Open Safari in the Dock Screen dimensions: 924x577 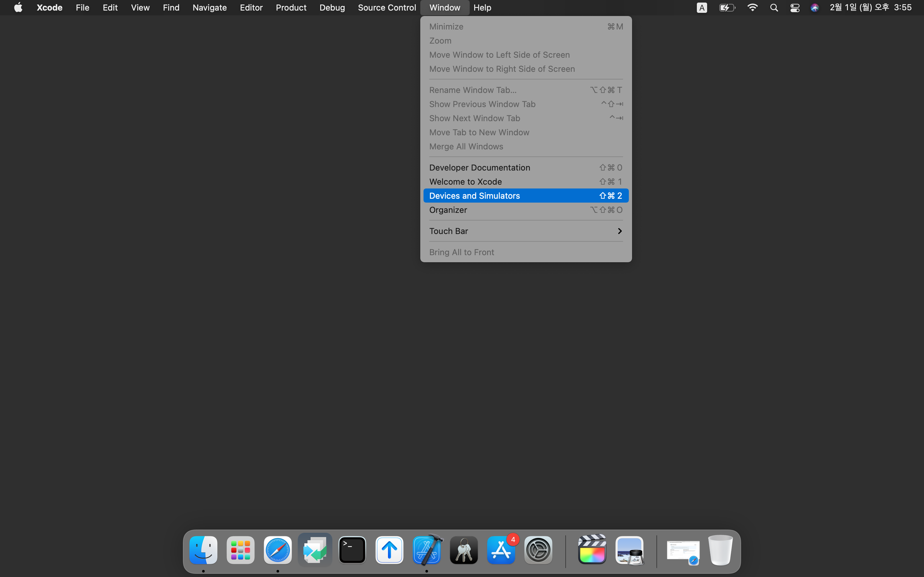click(x=278, y=550)
